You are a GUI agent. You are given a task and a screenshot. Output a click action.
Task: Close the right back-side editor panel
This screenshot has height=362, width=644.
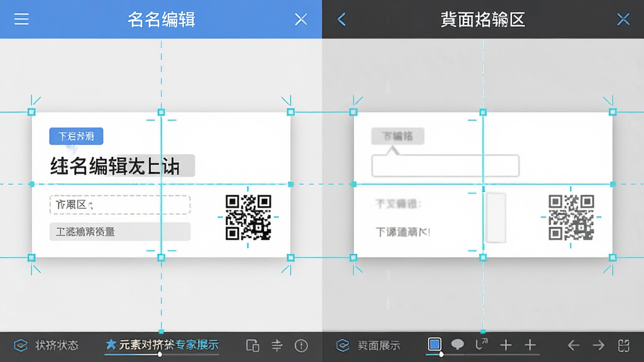pyautogui.click(x=623, y=19)
